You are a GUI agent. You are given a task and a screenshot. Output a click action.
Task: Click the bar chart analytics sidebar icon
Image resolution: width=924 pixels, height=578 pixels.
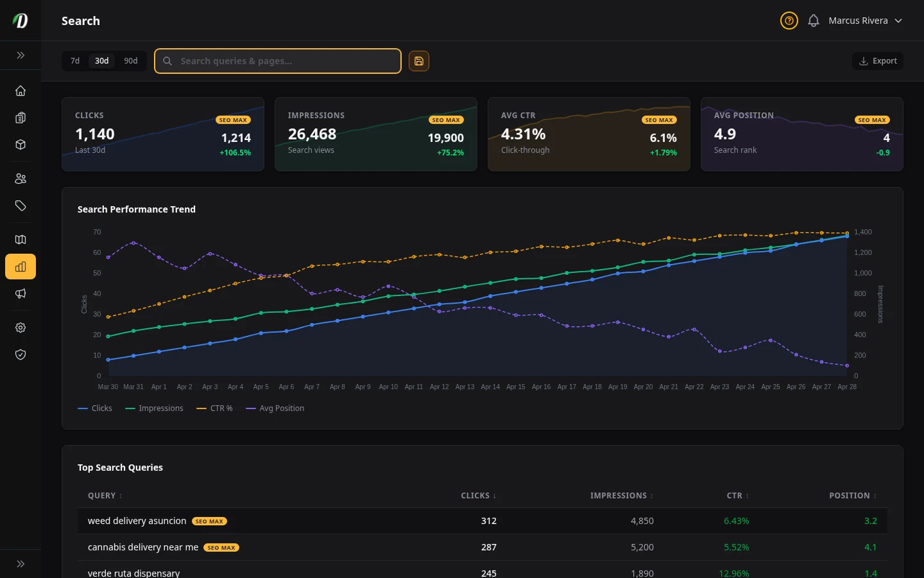point(21,267)
